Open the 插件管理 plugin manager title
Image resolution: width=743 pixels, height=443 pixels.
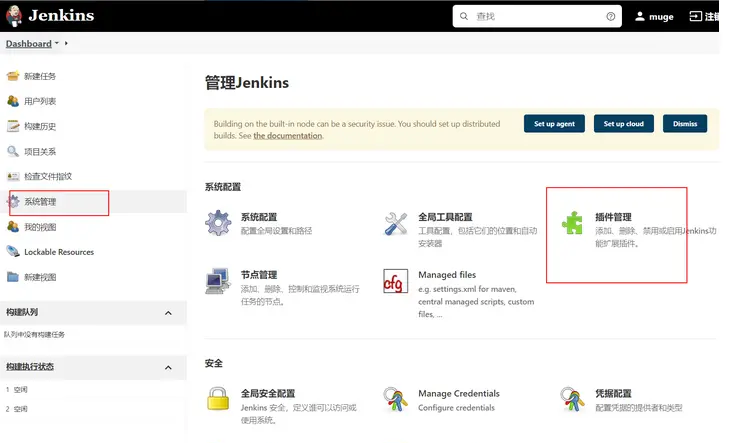(613, 217)
